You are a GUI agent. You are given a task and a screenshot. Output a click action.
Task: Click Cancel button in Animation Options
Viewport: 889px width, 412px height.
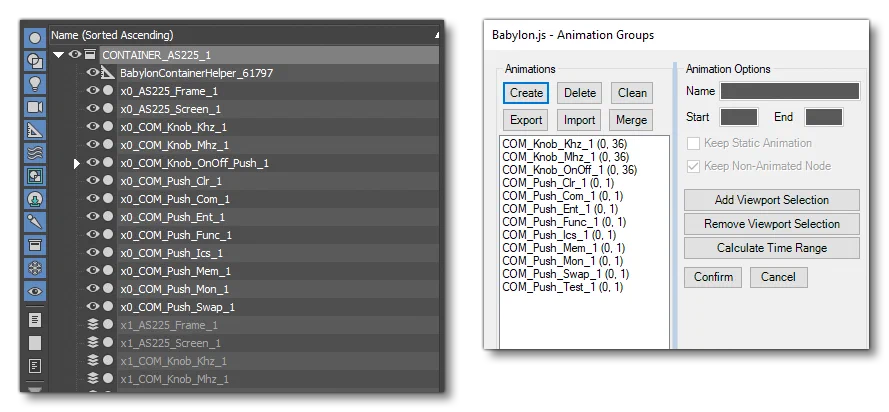[x=778, y=277]
